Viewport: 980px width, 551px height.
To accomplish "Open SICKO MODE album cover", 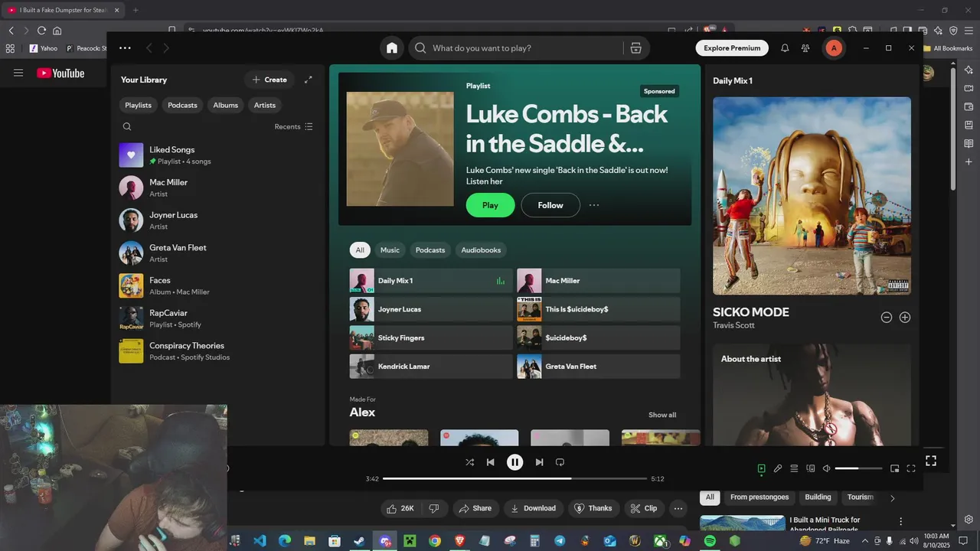I will (x=812, y=196).
